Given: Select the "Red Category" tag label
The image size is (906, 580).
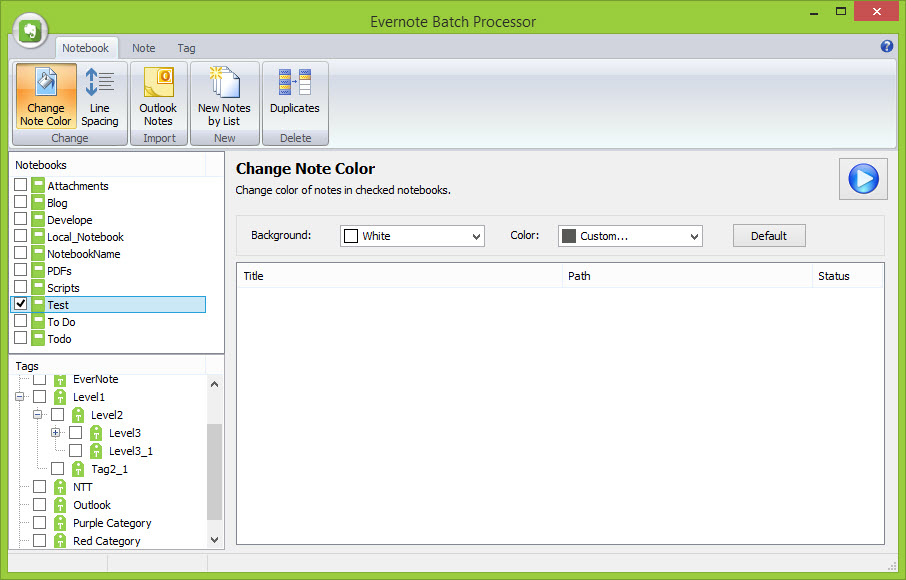Looking at the screenshot, I should pyautogui.click(x=107, y=541).
